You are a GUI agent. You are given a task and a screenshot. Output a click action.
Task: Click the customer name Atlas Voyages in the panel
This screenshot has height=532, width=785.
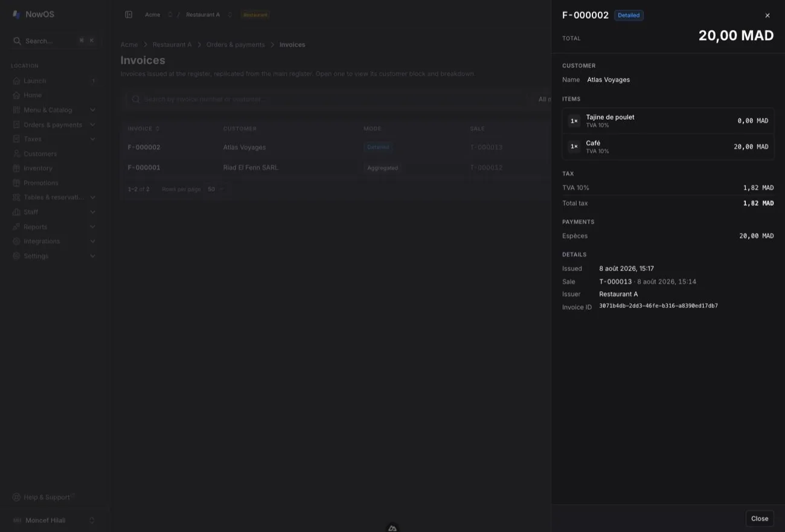pyautogui.click(x=608, y=80)
